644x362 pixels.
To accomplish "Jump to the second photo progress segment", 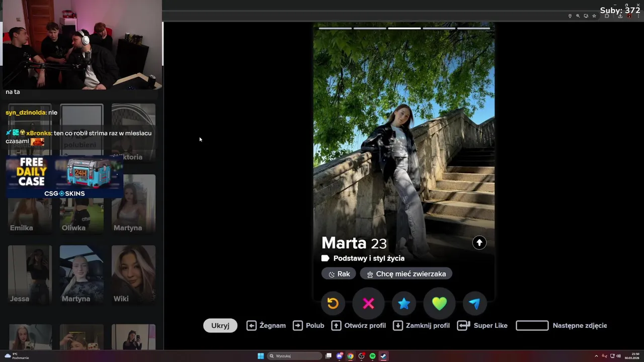I will point(370,28).
